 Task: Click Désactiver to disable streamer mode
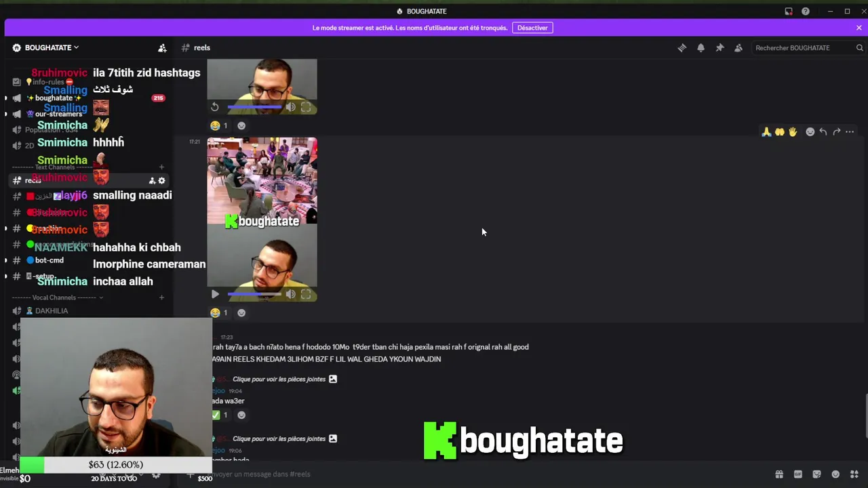(x=532, y=28)
